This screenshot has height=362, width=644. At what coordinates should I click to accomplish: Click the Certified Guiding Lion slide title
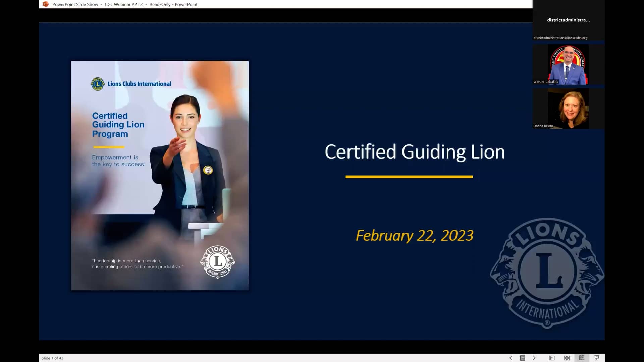(415, 152)
